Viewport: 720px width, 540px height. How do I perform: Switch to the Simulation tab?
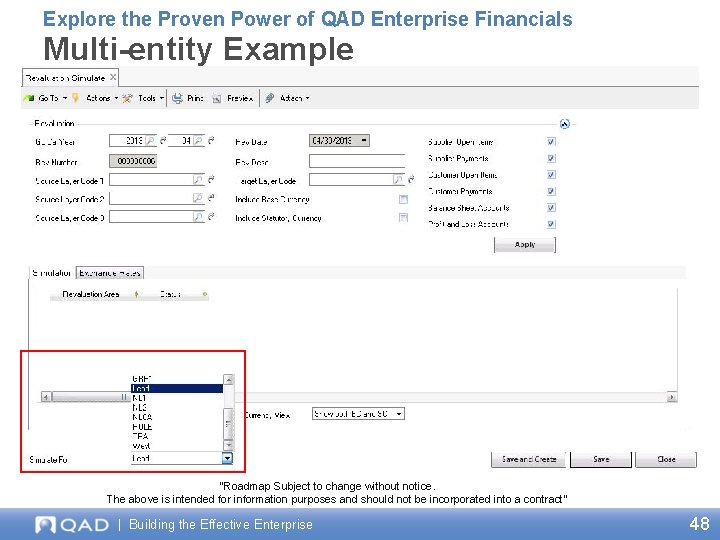52,273
